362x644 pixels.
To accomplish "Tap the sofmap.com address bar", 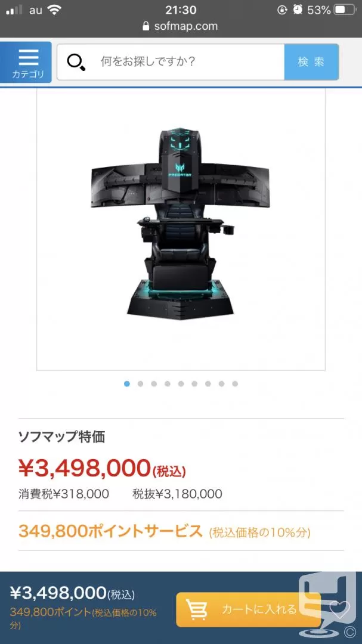I will tap(181, 26).
